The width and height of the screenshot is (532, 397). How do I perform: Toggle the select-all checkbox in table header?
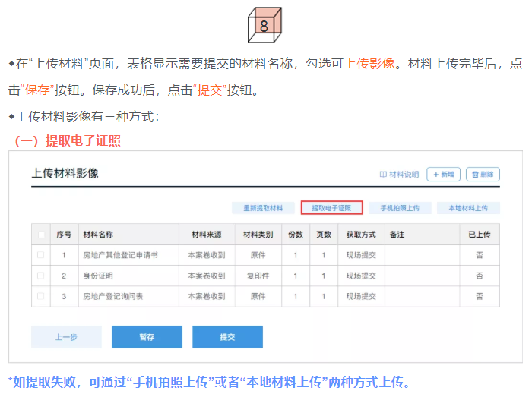41,235
